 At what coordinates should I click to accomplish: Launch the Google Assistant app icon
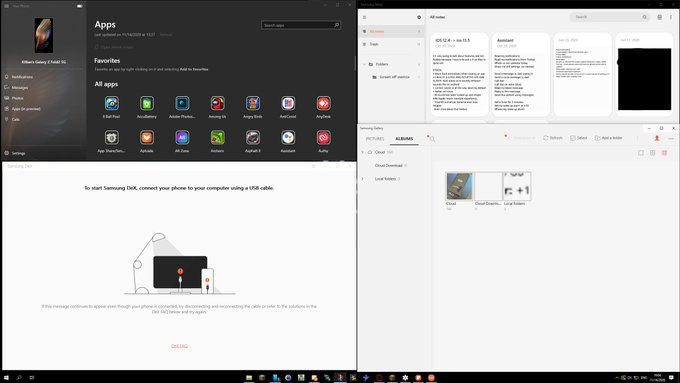point(288,137)
